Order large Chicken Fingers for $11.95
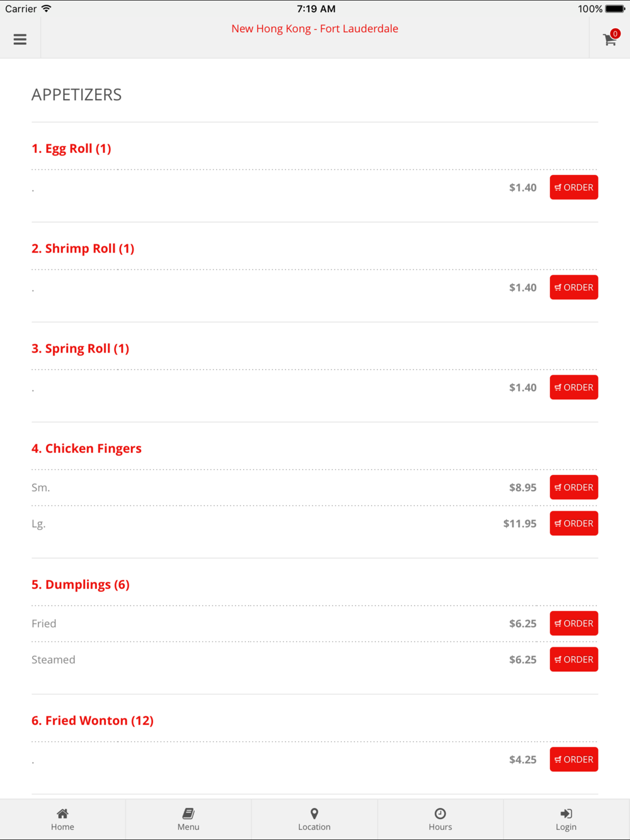The height and width of the screenshot is (840, 630). point(574,523)
